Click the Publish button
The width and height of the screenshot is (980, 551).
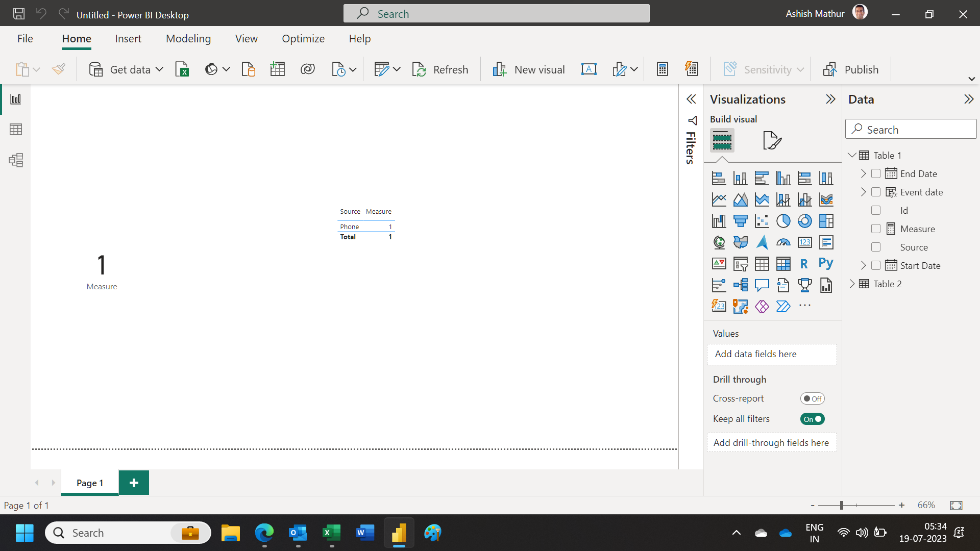tap(851, 69)
